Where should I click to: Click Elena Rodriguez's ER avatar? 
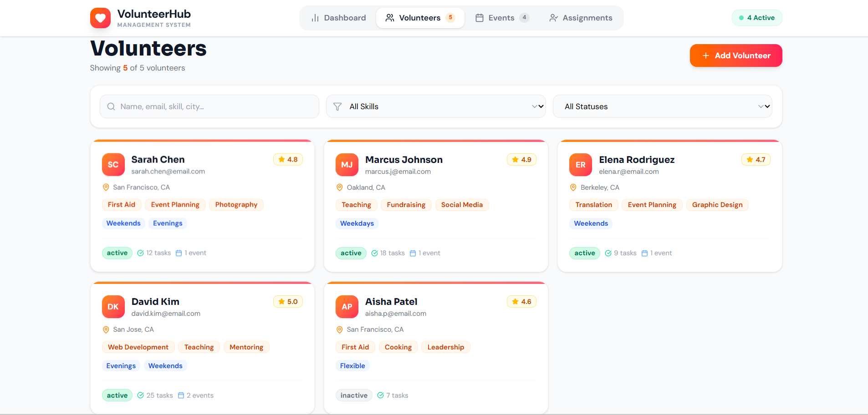(581, 165)
